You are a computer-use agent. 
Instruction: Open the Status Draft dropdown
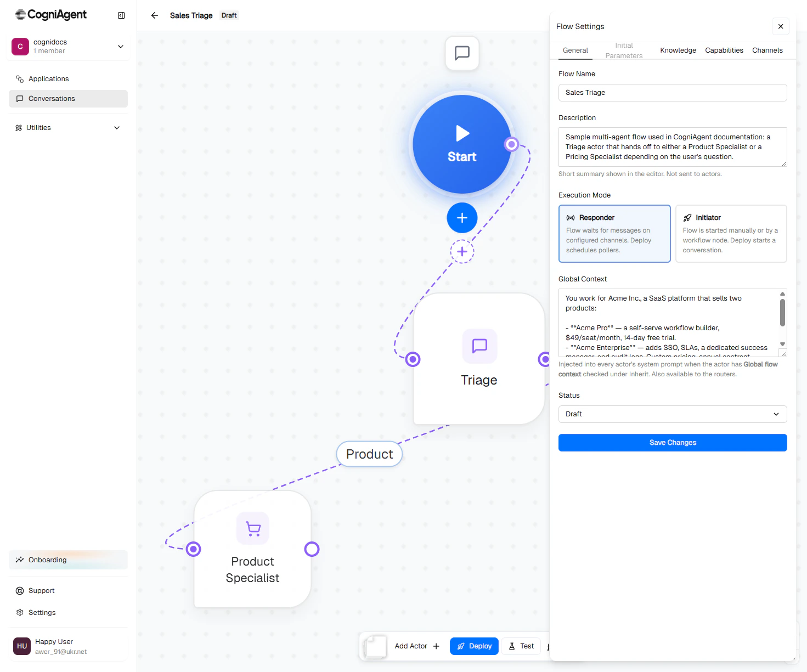point(673,414)
